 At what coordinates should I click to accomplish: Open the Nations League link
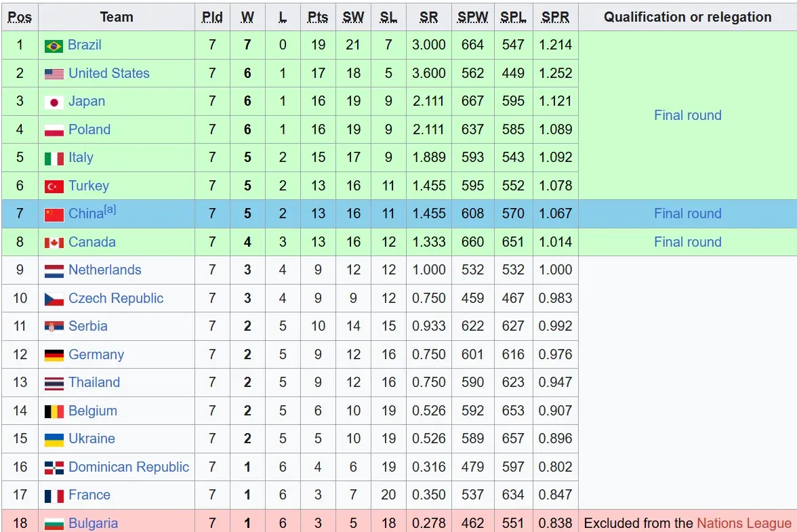743,523
